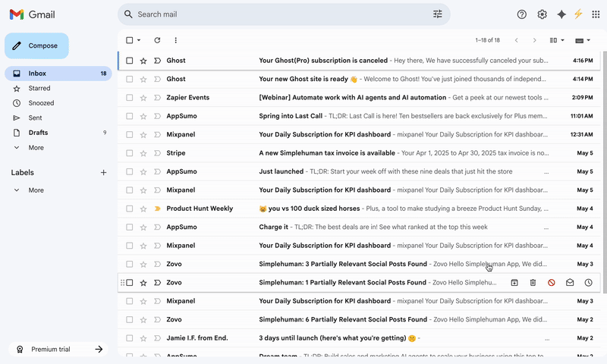Open search options filter icon
The image size is (607, 364).
click(x=438, y=14)
